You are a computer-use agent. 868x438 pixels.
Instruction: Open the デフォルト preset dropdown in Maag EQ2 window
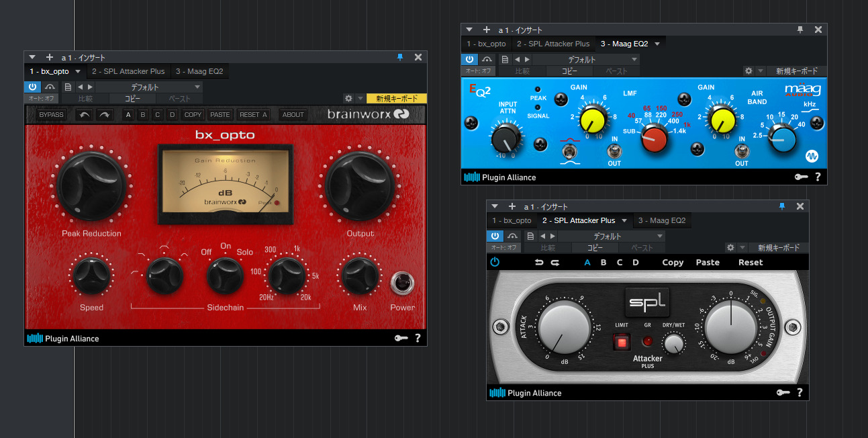586,59
